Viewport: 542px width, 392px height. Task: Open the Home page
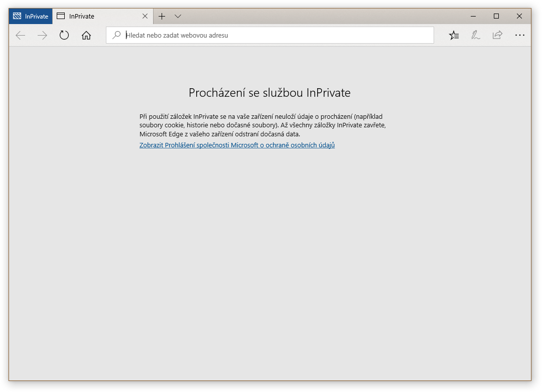point(86,35)
